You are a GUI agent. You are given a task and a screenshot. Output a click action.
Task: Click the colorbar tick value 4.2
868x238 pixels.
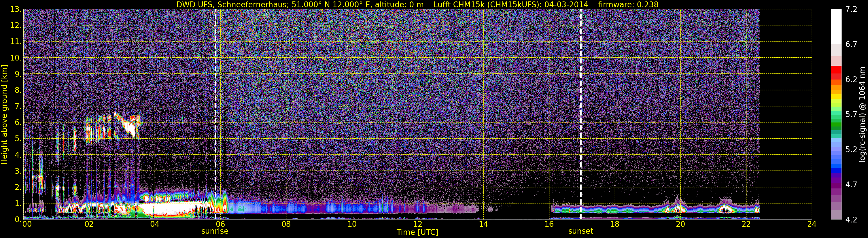point(851,220)
